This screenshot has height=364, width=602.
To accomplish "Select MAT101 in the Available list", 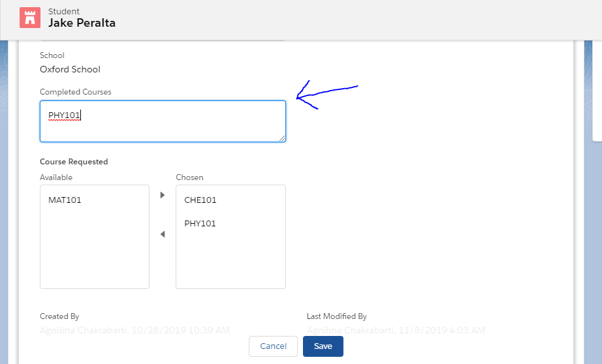I will tap(65, 200).
